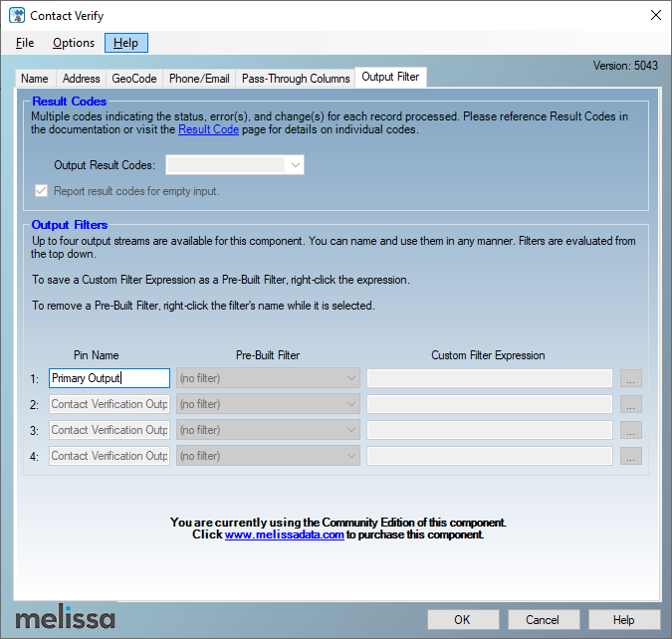Open Pre-Built Filter dropdown for row 4
This screenshot has width=672, height=639.
[x=268, y=456]
